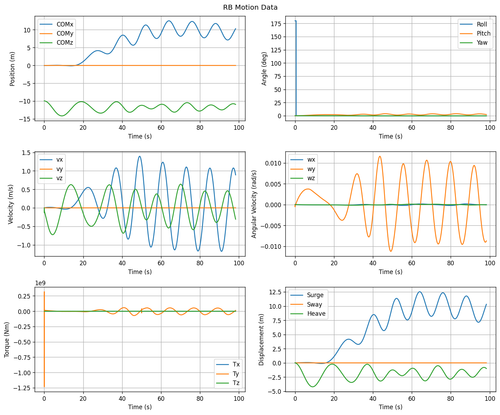Click the 0.010 tick on Angular Velocity axis
The width and height of the screenshot is (500, 415).
(273, 163)
